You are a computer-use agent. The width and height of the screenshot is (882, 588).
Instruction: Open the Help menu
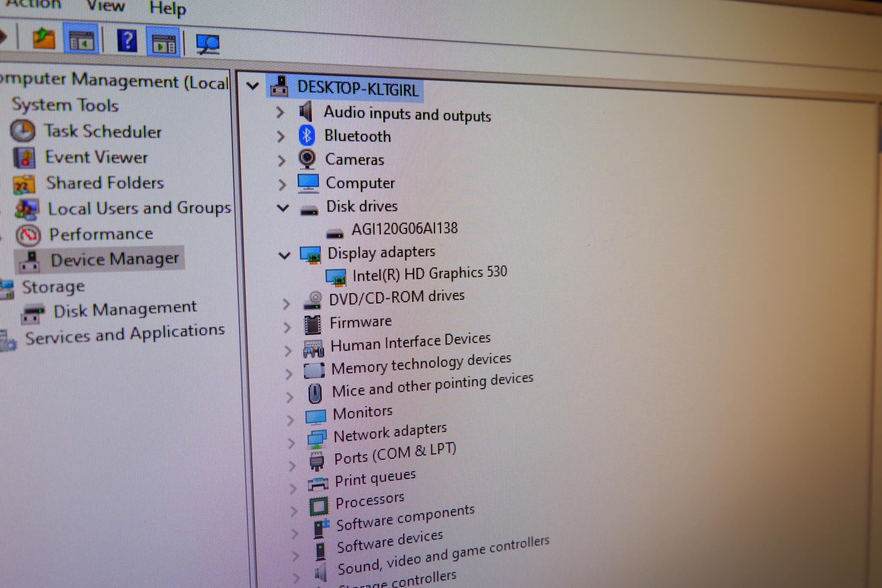pos(168,8)
